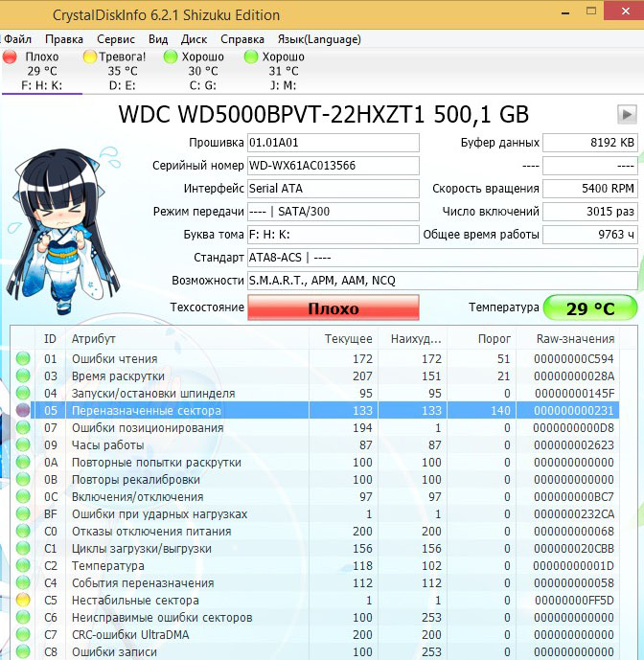644x660 pixels.
Task: Minimize the CrystalDiskInfo window
Action: 565,12
